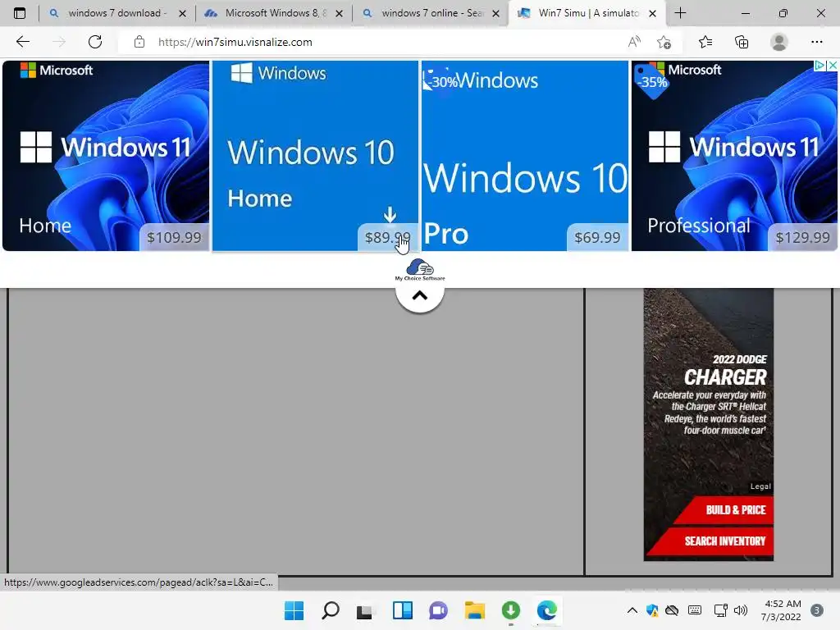Open a new browser tab
The height and width of the screenshot is (630, 840).
pyautogui.click(x=680, y=13)
